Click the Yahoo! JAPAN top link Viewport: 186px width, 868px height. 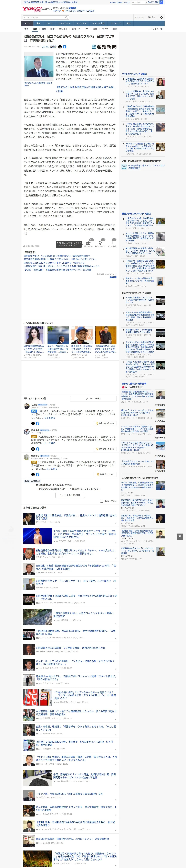[116, 2]
